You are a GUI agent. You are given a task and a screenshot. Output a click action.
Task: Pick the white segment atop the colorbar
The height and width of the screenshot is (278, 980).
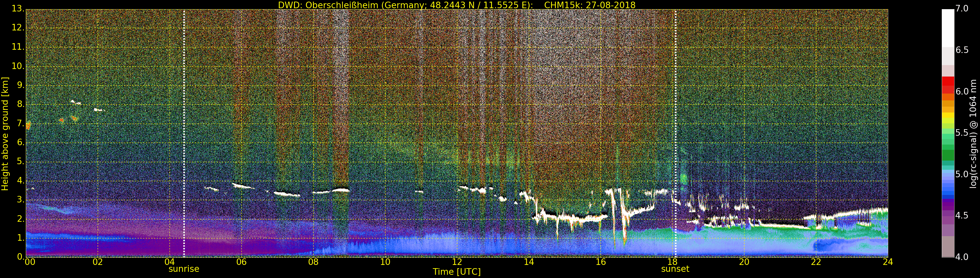(x=948, y=28)
